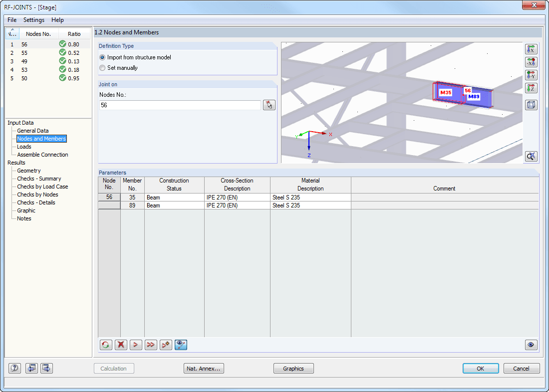Click the Nodes No. input field

click(x=180, y=105)
